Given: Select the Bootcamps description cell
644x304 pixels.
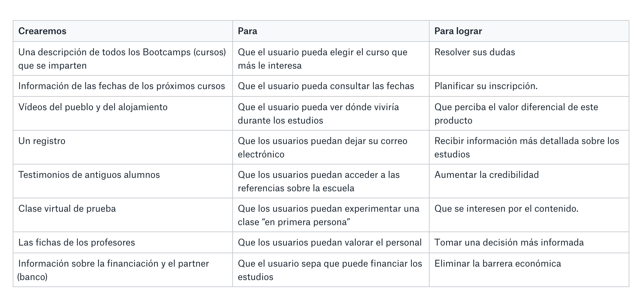Looking at the screenshot, I should pyautogui.click(x=123, y=58).
